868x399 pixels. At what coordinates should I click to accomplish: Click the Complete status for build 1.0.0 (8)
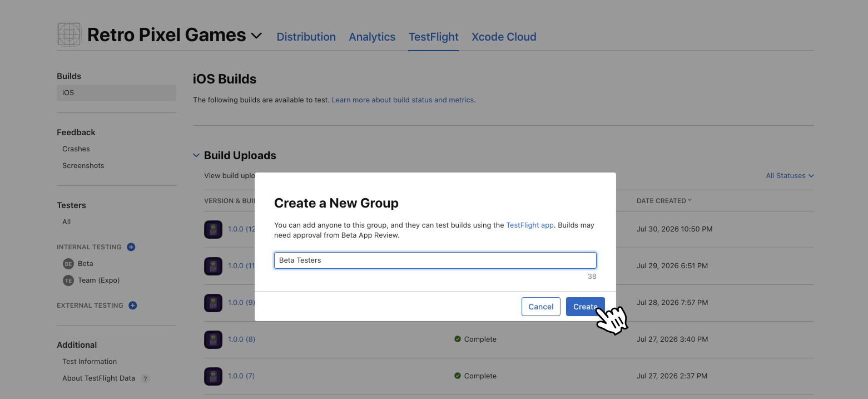(x=475, y=339)
